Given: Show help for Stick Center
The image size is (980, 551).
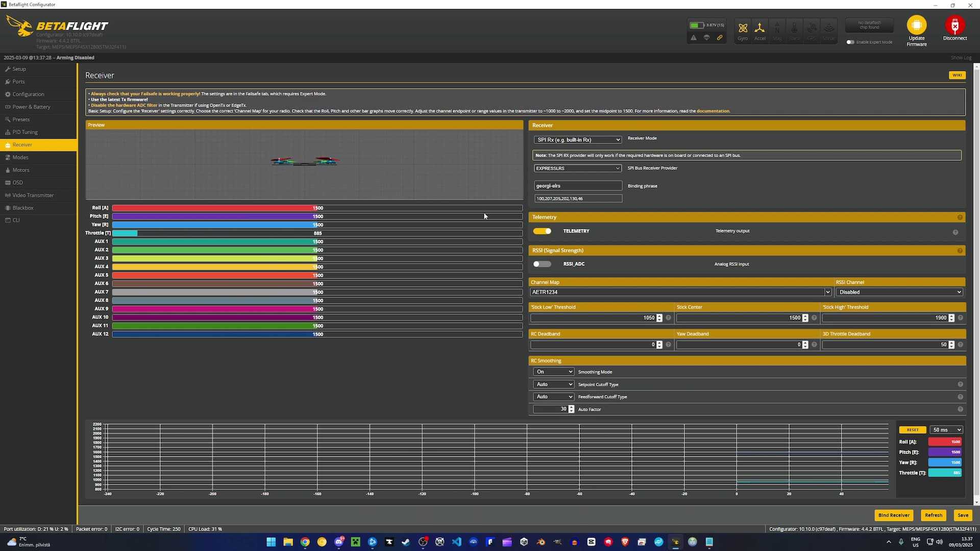Looking at the screenshot, I should (814, 318).
